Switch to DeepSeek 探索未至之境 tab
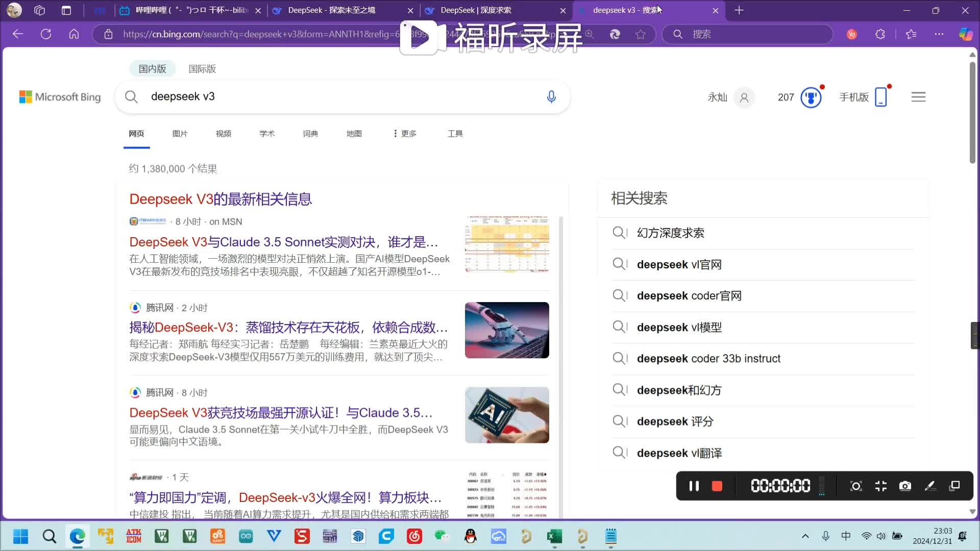The height and width of the screenshot is (551, 980). click(x=342, y=10)
